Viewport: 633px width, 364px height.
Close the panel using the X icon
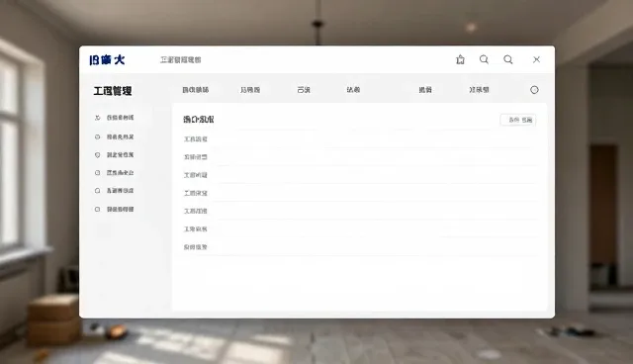(x=536, y=59)
